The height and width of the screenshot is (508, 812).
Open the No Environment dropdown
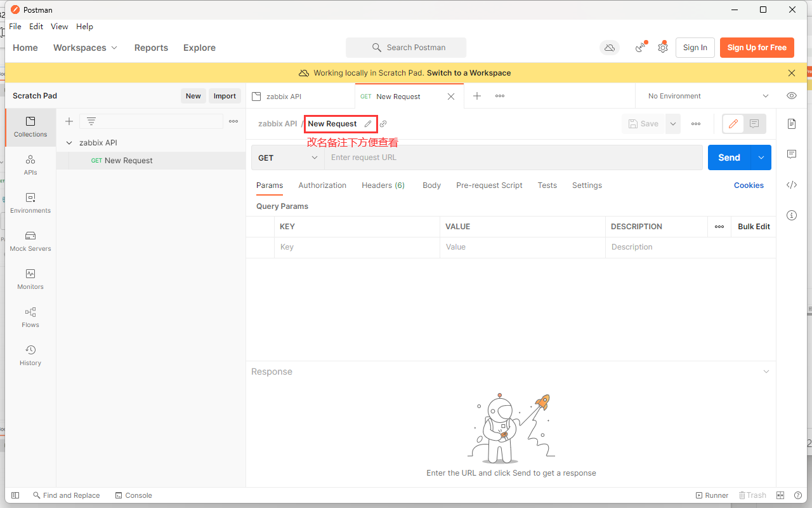708,96
